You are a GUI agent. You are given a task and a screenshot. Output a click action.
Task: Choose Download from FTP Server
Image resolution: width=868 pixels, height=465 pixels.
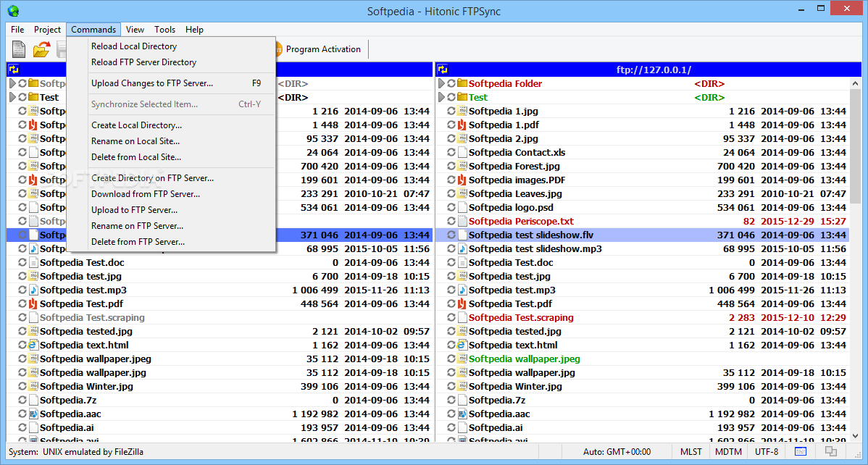(x=170, y=194)
